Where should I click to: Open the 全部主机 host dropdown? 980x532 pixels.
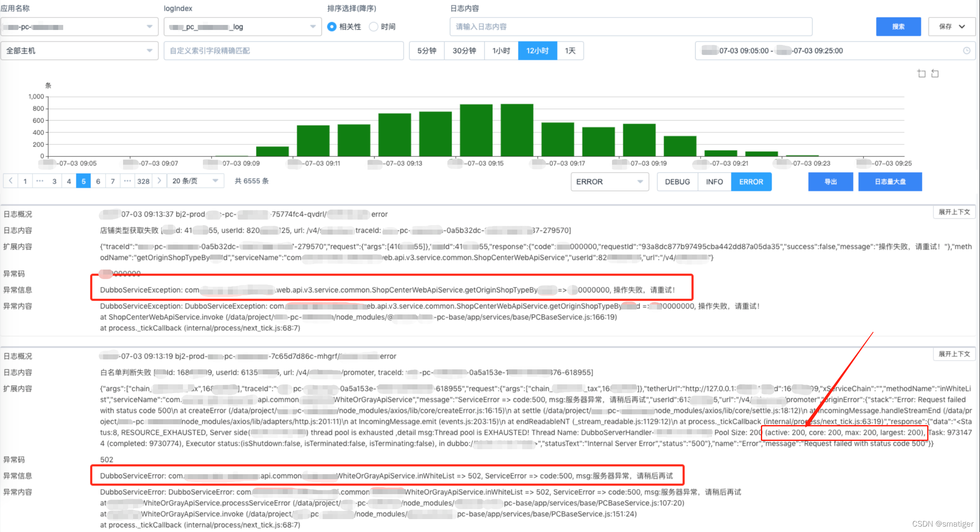[x=79, y=51]
